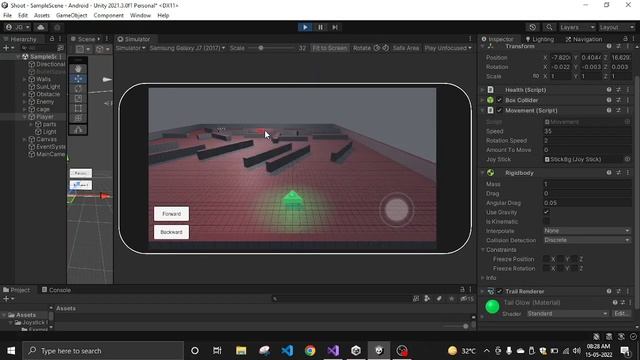Click the global search magnifier icon

pos(549,27)
